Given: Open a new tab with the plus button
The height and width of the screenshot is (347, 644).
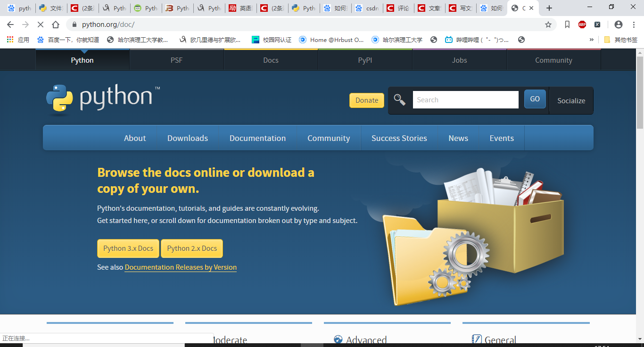Looking at the screenshot, I should [x=549, y=8].
